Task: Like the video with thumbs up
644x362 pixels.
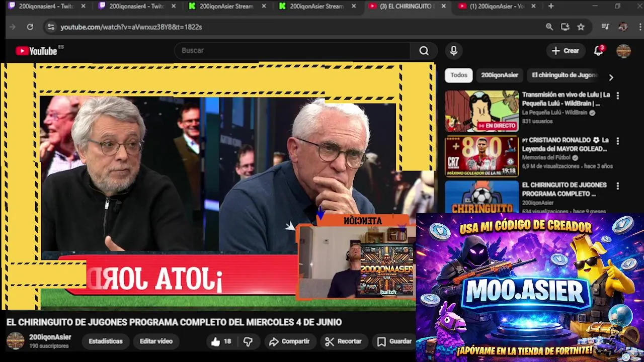Action: point(221,341)
